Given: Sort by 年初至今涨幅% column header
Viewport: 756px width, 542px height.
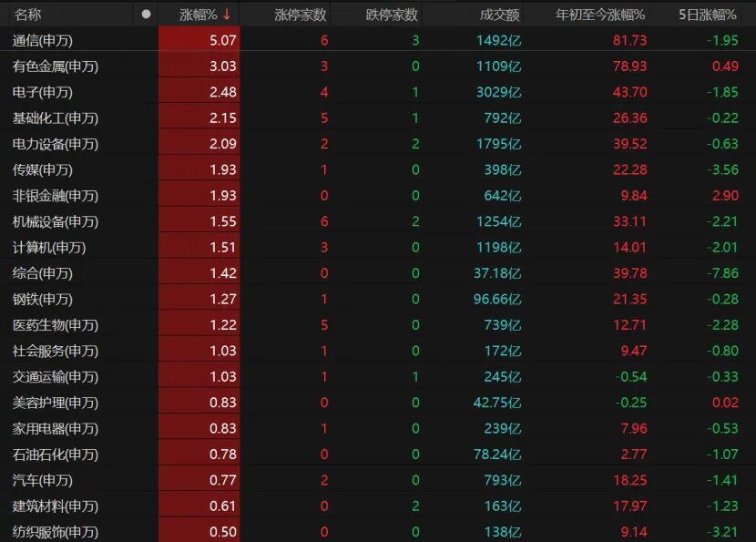Looking at the screenshot, I should 600,15.
